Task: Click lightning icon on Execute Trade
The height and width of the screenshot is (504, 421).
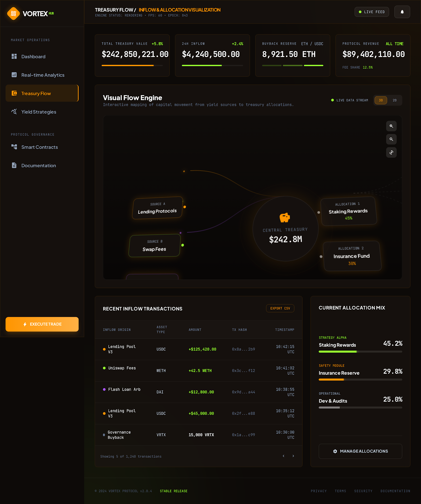Action: [x=25, y=324]
